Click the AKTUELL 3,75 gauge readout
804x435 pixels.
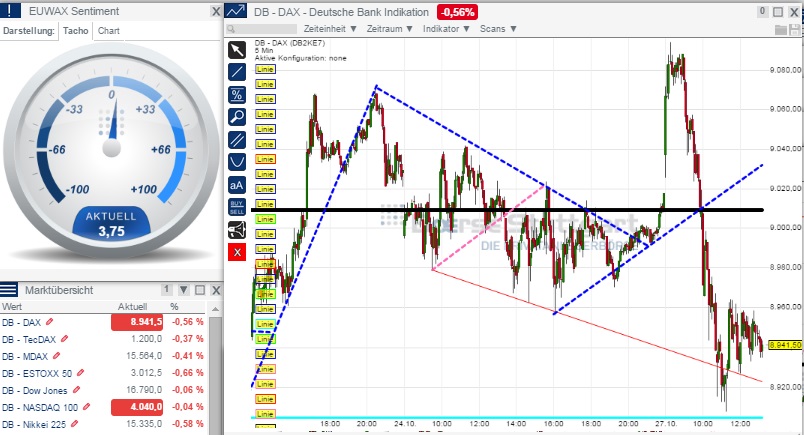point(111,224)
